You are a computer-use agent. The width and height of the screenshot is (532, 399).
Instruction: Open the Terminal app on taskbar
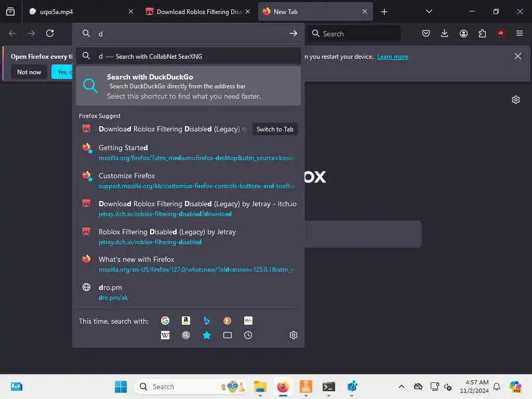[x=329, y=387]
